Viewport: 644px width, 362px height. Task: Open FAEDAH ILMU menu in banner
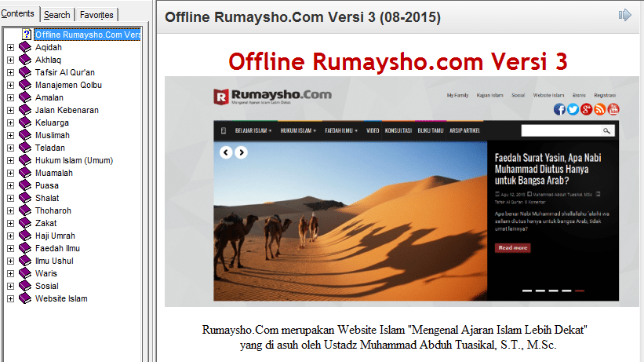[341, 130]
